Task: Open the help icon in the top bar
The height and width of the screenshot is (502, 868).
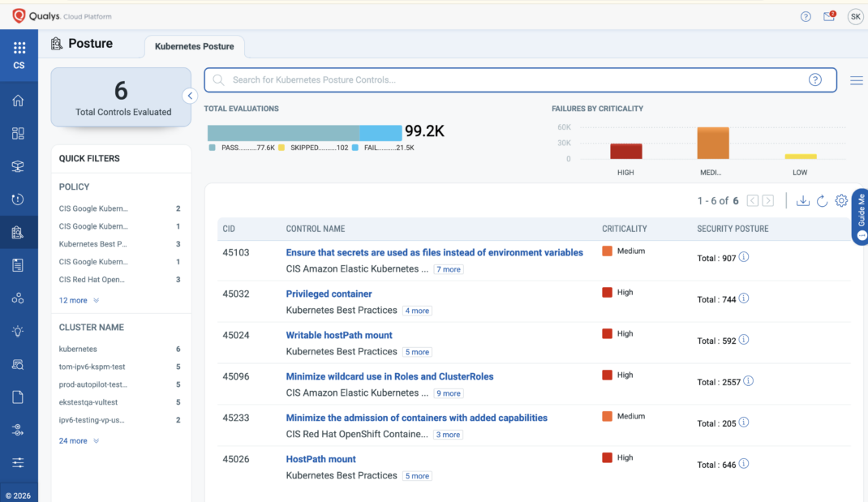Action: [806, 16]
